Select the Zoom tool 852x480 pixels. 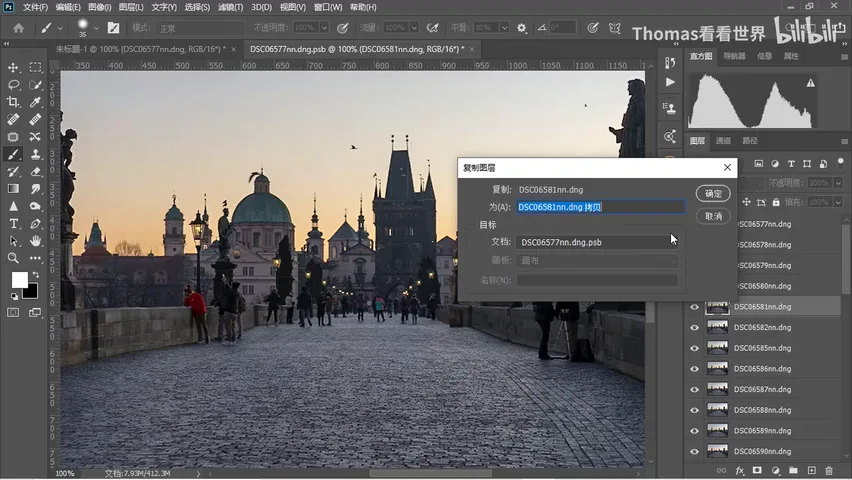tap(13, 258)
